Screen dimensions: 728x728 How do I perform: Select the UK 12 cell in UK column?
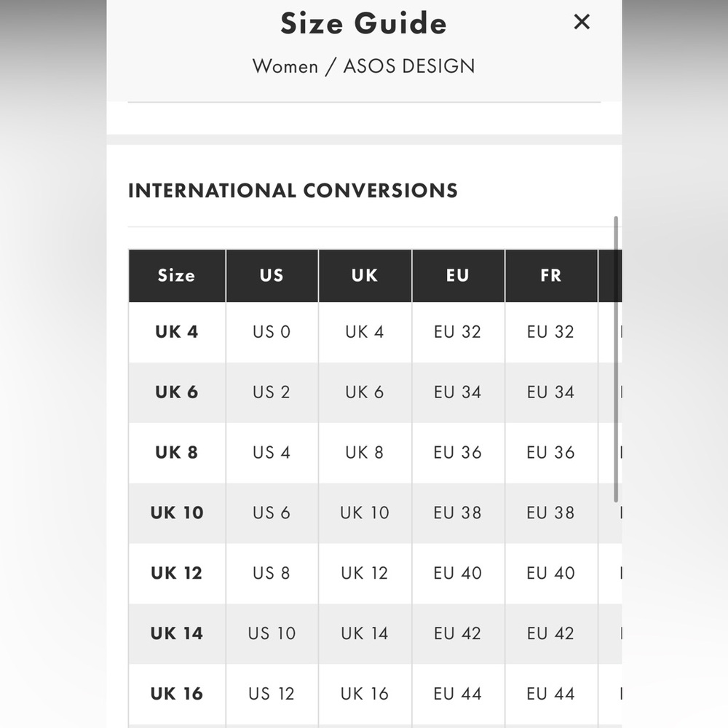pos(365,574)
